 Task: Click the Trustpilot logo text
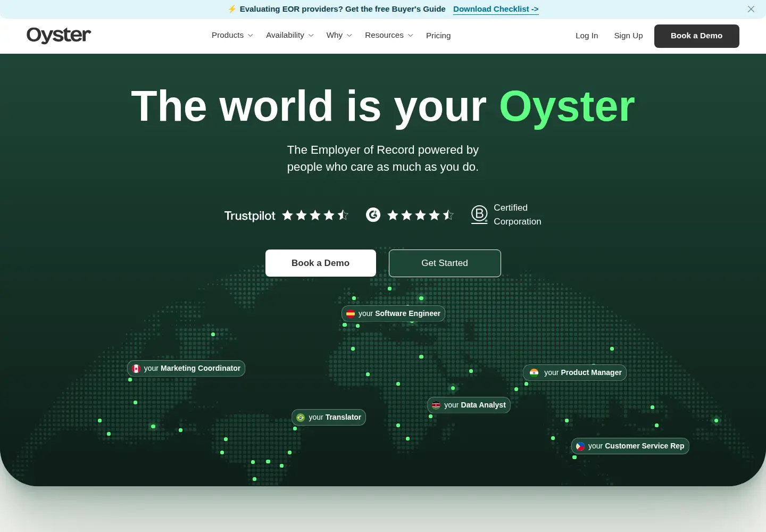pyautogui.click(x=250, y=215)
